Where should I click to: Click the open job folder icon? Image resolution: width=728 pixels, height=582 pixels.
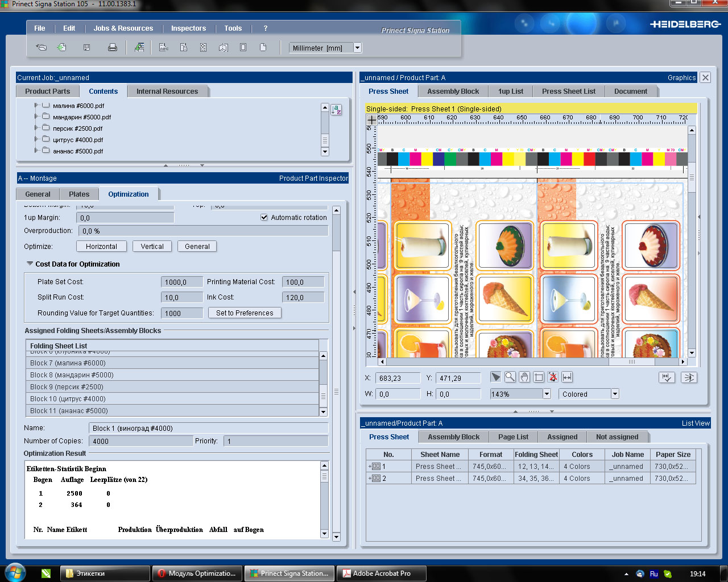[42, 48]
